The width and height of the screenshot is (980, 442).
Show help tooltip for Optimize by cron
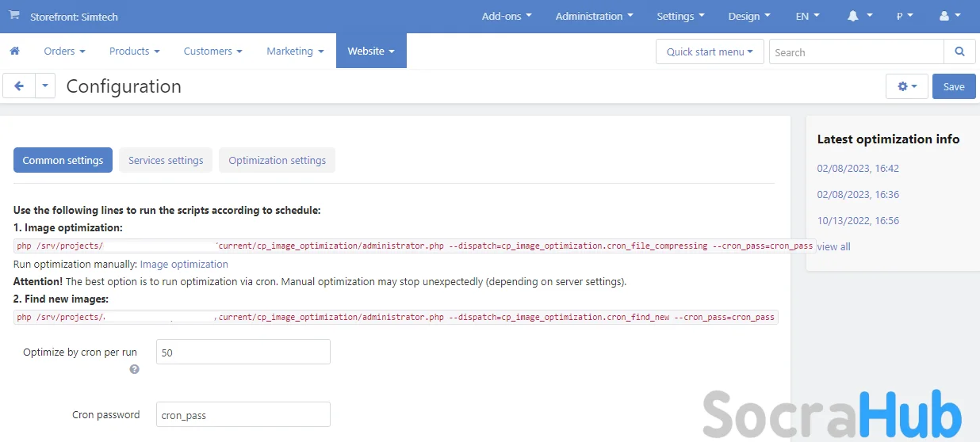[134, 369]
